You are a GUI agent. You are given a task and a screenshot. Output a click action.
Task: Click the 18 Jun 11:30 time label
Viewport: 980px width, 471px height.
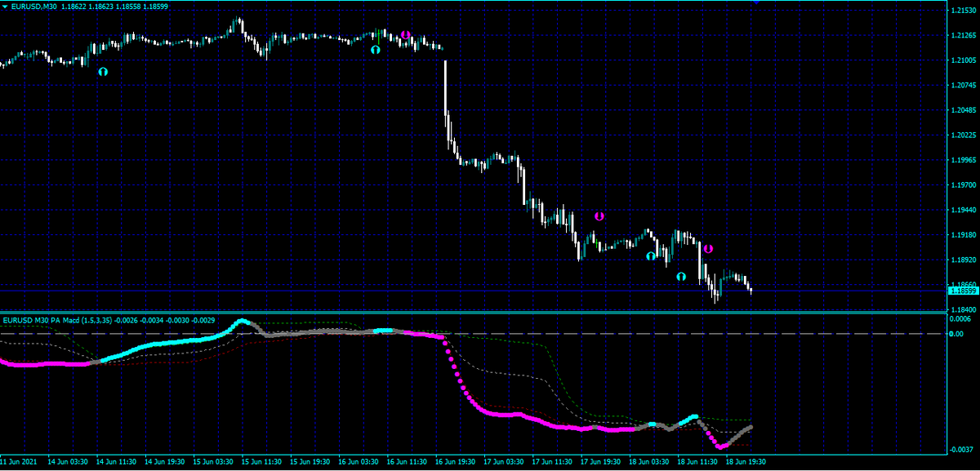pos(698,460)
